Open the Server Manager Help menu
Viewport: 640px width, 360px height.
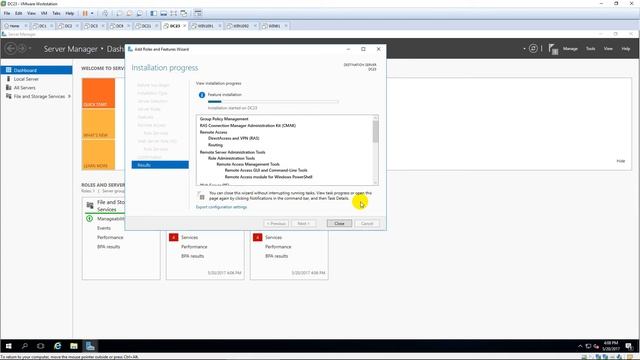point(626,49)
